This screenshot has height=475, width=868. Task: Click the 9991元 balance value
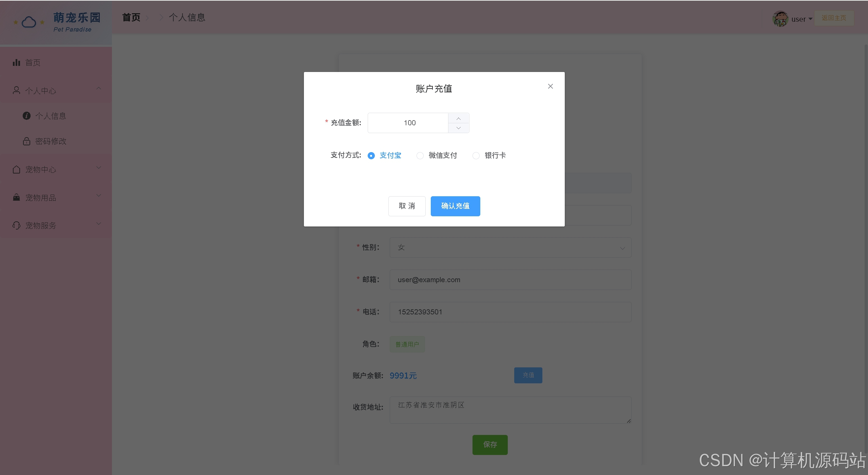pyautogui.click(x=403, y=376)
